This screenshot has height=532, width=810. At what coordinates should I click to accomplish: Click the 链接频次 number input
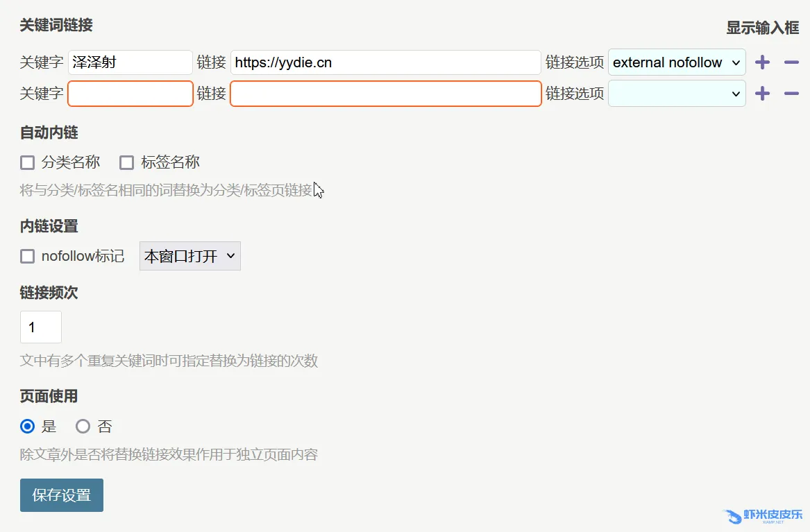(41, 327)
